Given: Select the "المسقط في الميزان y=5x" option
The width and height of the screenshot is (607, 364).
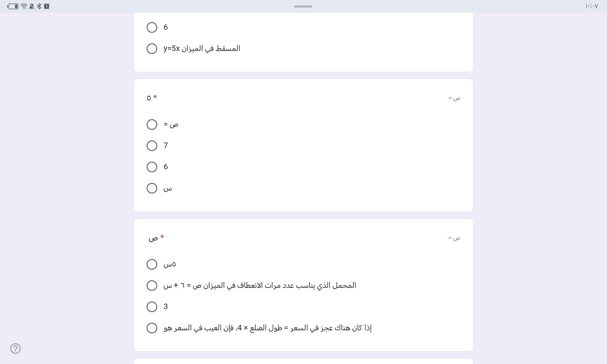Looking at the screenshot, I should click(x=152, y=49).
